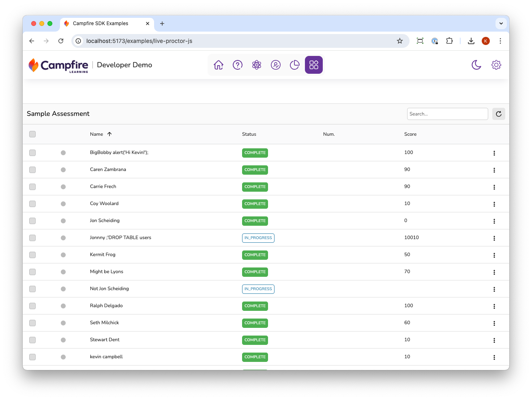
Task: Click the name Ralph Delgado
Action: click(x=106, y=306)
